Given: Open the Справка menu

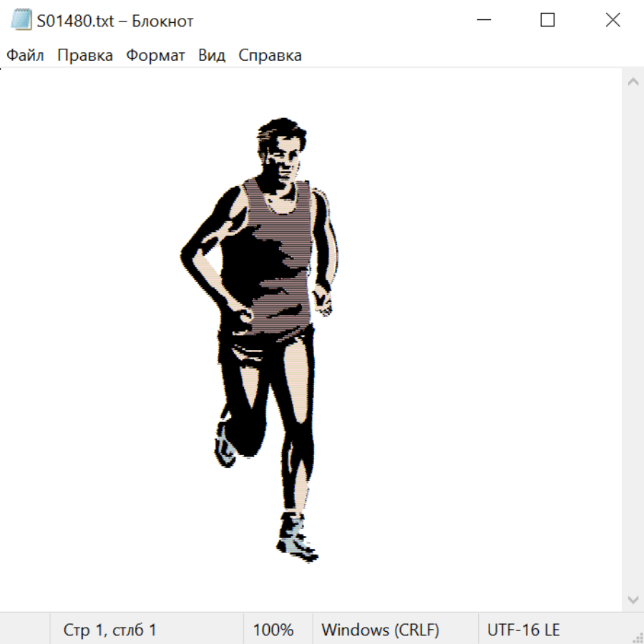Looking at the screenshot, I should click(270, 56).
